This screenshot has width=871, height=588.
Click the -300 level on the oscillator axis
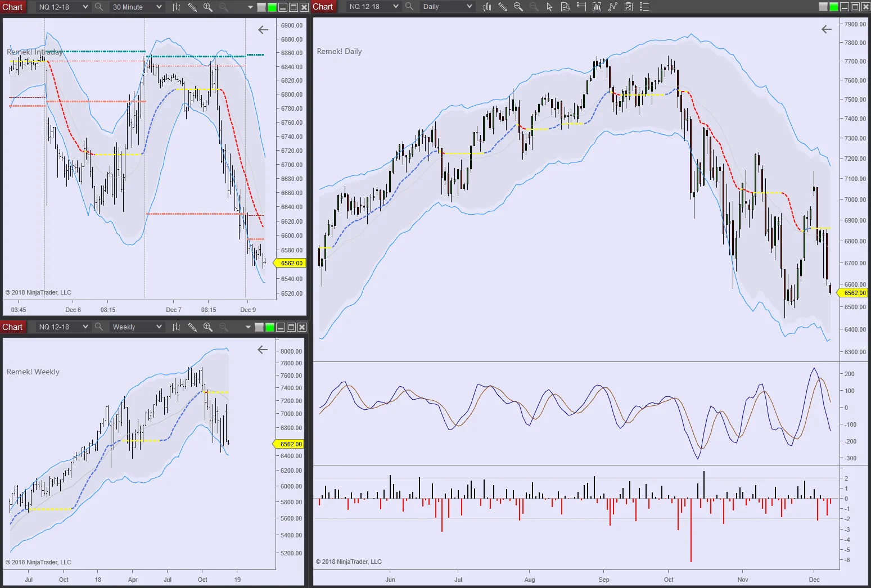click(x=850, y=458)
